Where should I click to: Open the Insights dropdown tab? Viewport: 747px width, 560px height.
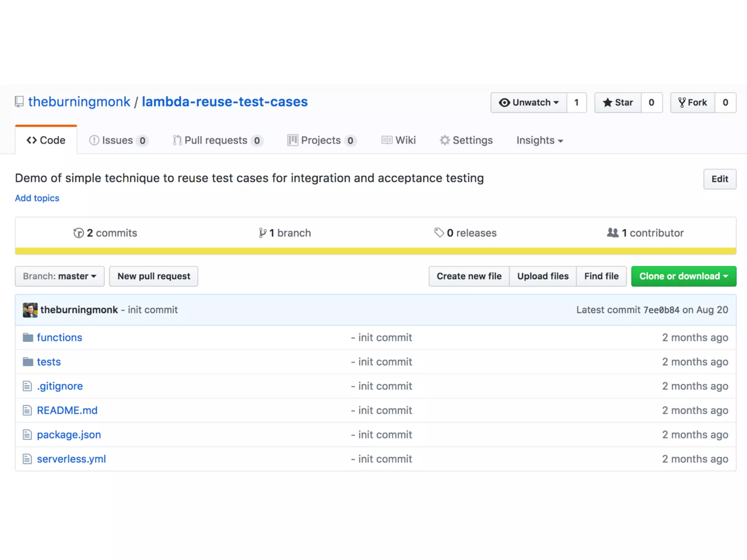[x=539, y=140]
